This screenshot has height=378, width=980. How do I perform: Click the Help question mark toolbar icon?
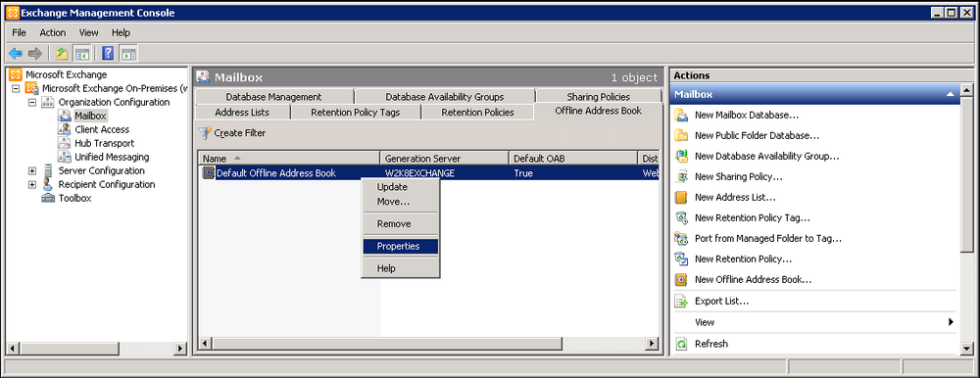(108, 54)
